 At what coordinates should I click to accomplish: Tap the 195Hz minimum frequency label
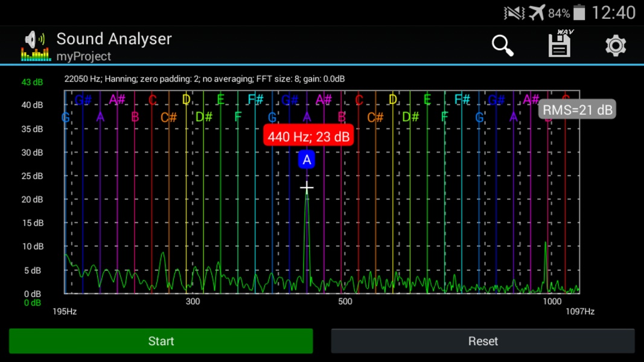(65, 311)
